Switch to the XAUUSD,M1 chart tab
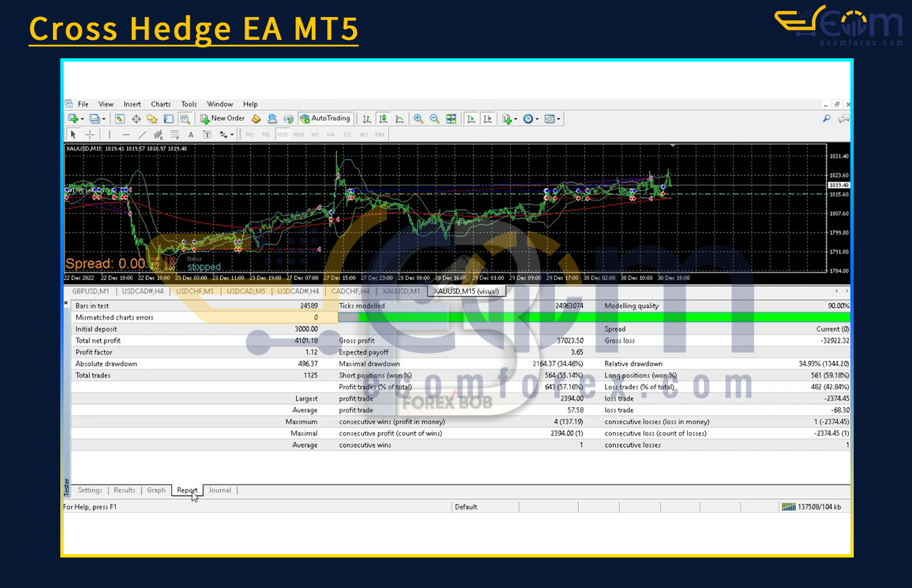The height and width of the screenshot is (588, 912). point(401,291)
